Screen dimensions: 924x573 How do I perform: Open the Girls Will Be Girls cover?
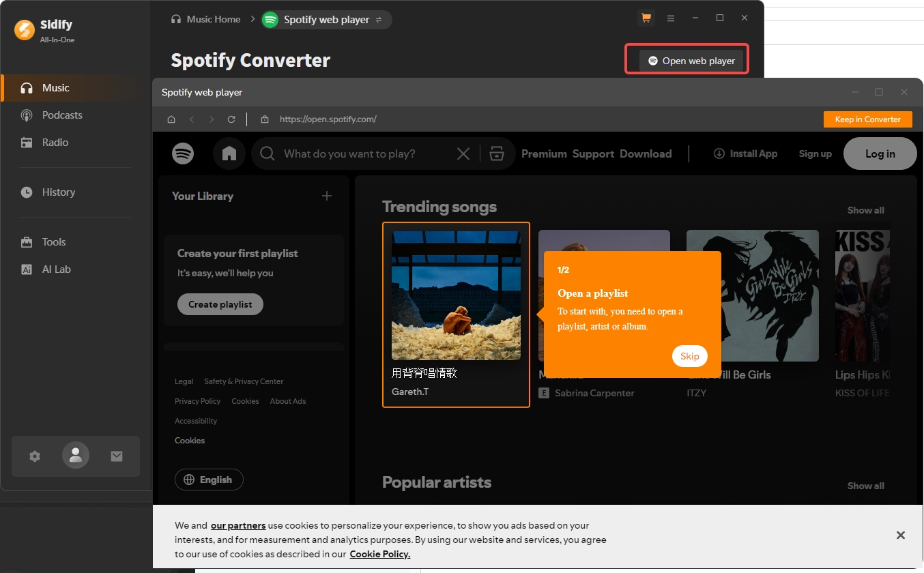753,295
